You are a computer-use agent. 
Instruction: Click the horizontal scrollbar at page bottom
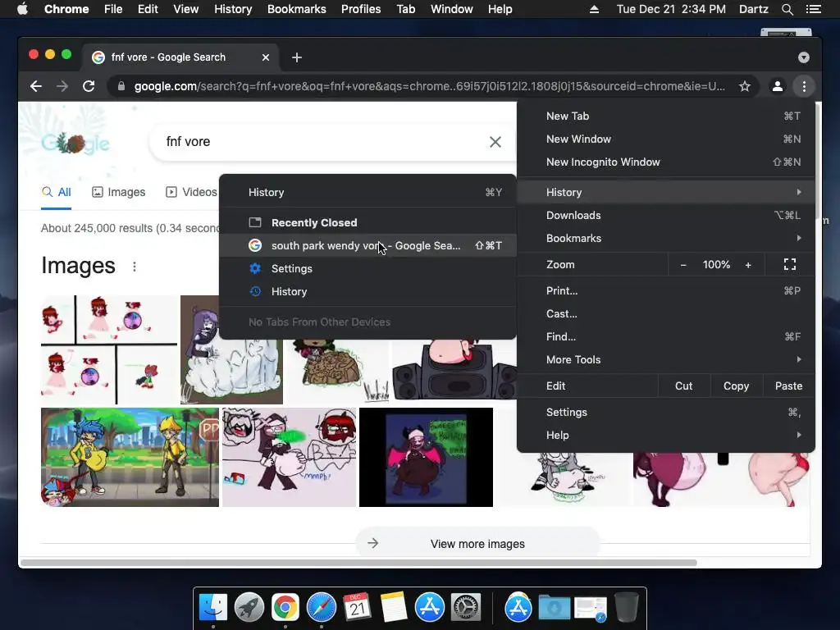pos(358,563)
